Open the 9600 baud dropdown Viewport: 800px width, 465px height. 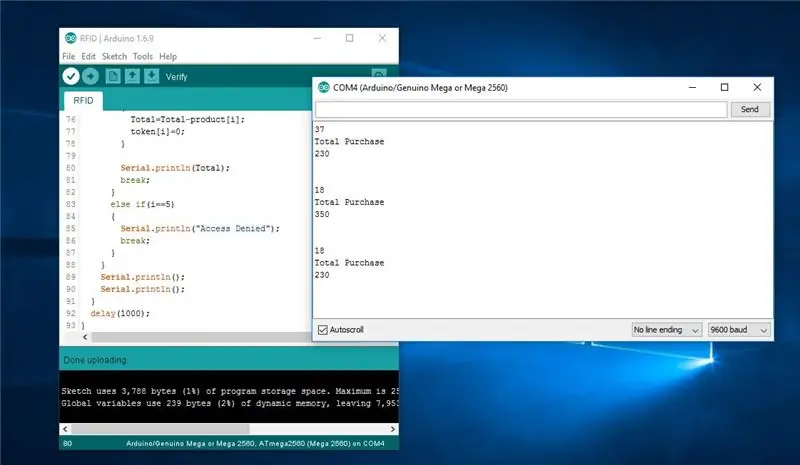(739, 330)
